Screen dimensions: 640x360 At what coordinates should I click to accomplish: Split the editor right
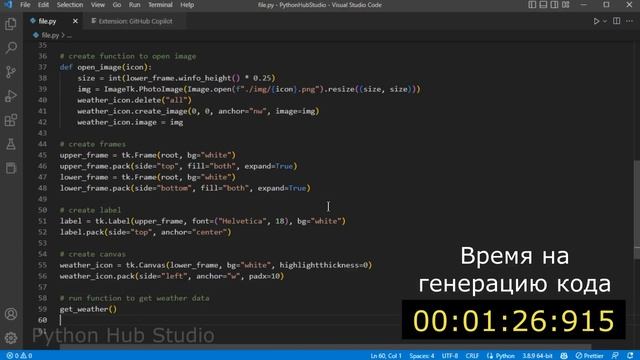[616, 21]
